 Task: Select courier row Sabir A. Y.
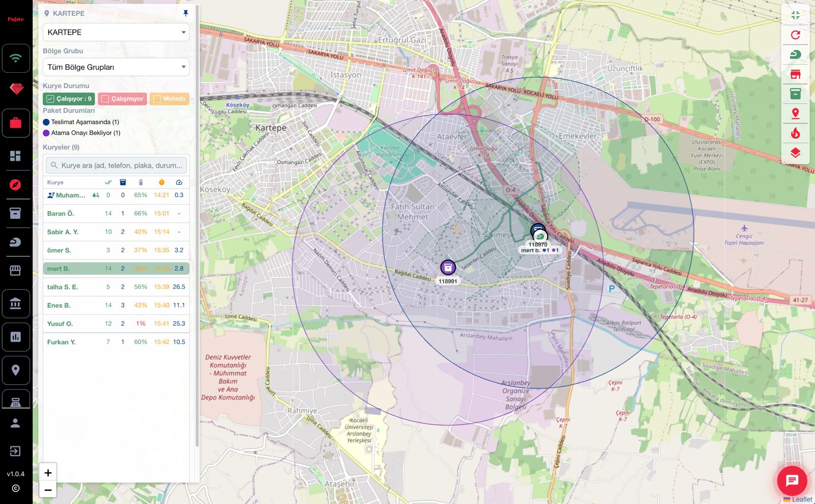pyautogui.click(x=116, y=232)
